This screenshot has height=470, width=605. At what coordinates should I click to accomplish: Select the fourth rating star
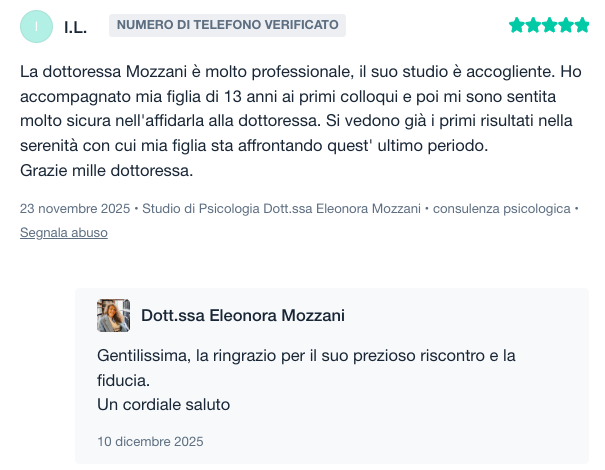pyautogui.click(x=565, y=25)
